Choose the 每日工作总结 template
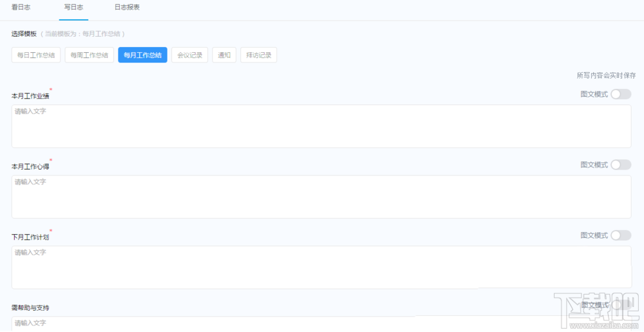This screenshot has height=332, width=644. 36,55
